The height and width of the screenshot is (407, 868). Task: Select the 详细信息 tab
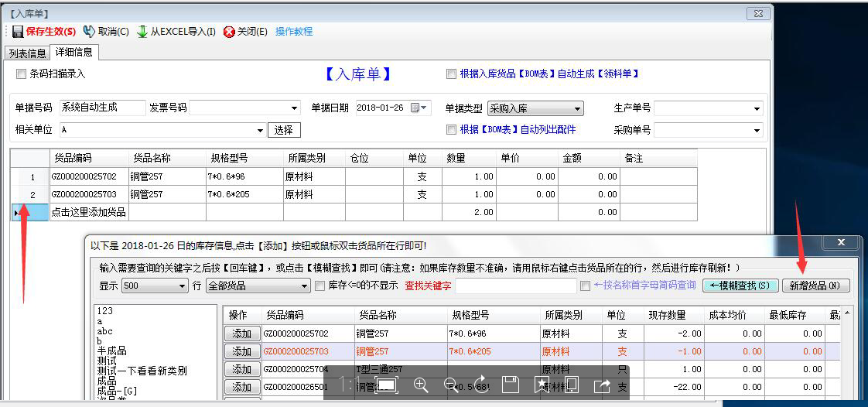[x=73, y=53]
